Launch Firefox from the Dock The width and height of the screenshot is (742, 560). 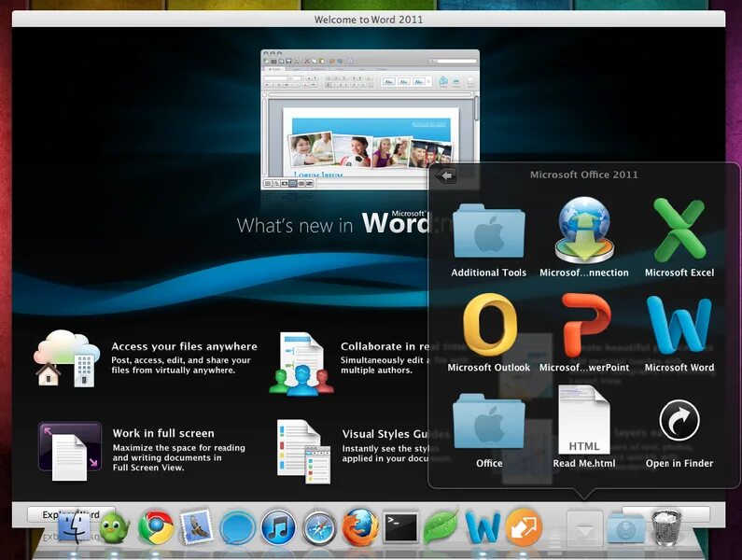click(360, 526)
